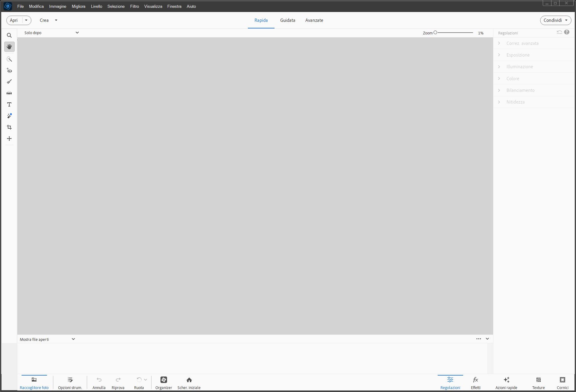Open photo bin options three-dots menu
576x392 pixels.
pos(479,339)
